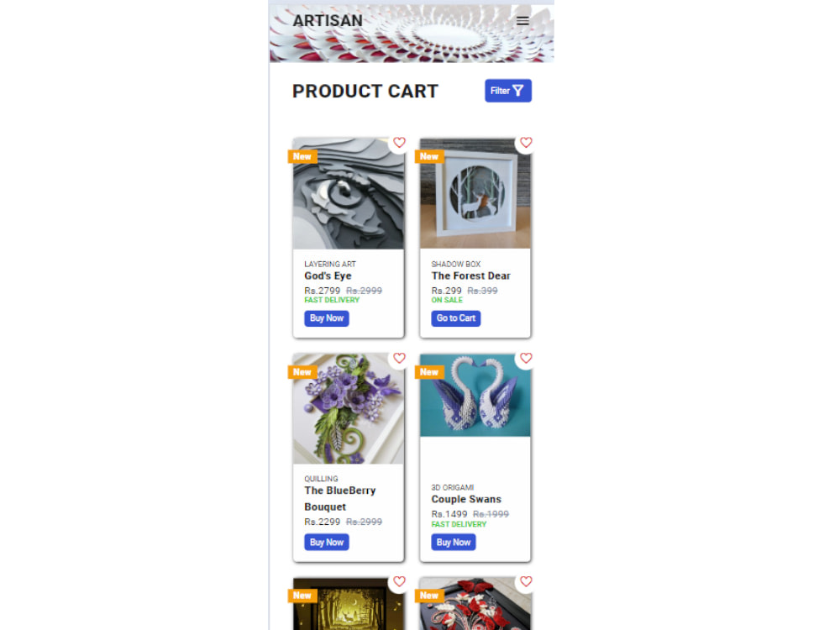The height and width of the screenshot is (630, 840).
Task: Tap heart on golden forest lightbox card
Action: click(399, 581)
